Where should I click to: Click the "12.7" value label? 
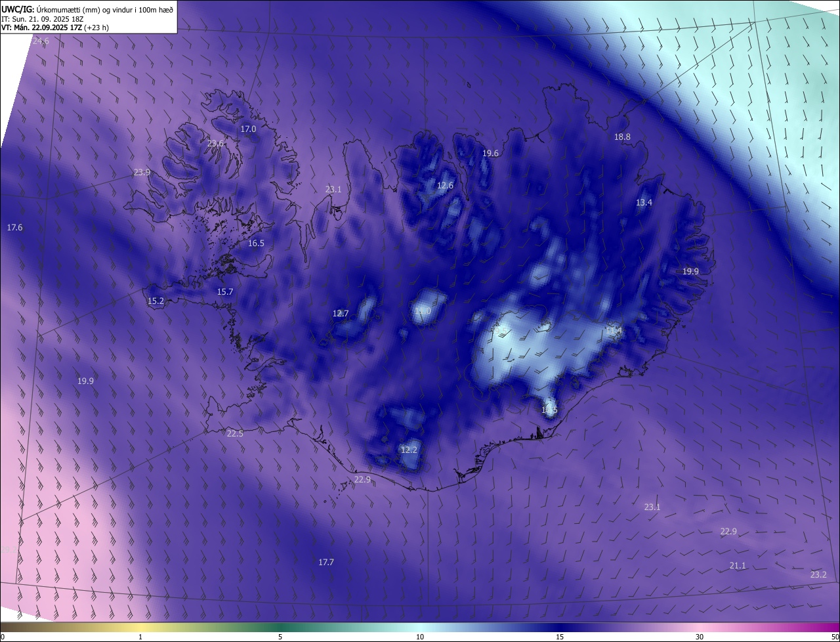pyautogui.click(x=341, y=314)
